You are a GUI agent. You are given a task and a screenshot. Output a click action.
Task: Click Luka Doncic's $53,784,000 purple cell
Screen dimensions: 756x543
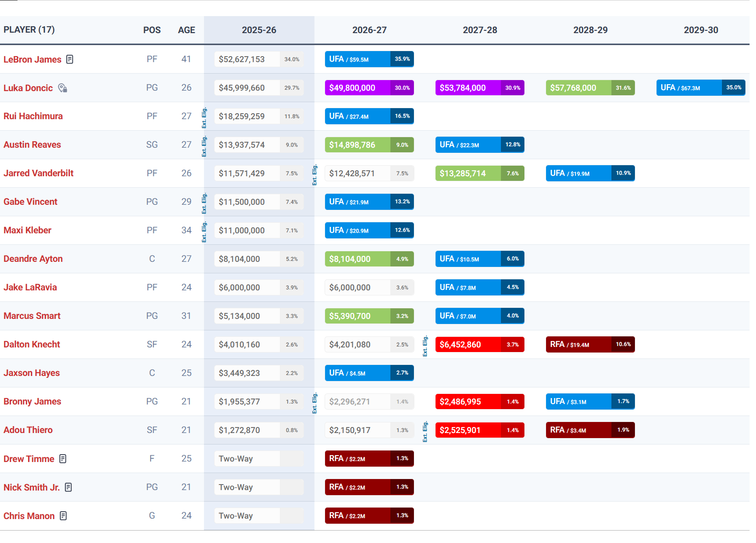(x=480, y=88)
